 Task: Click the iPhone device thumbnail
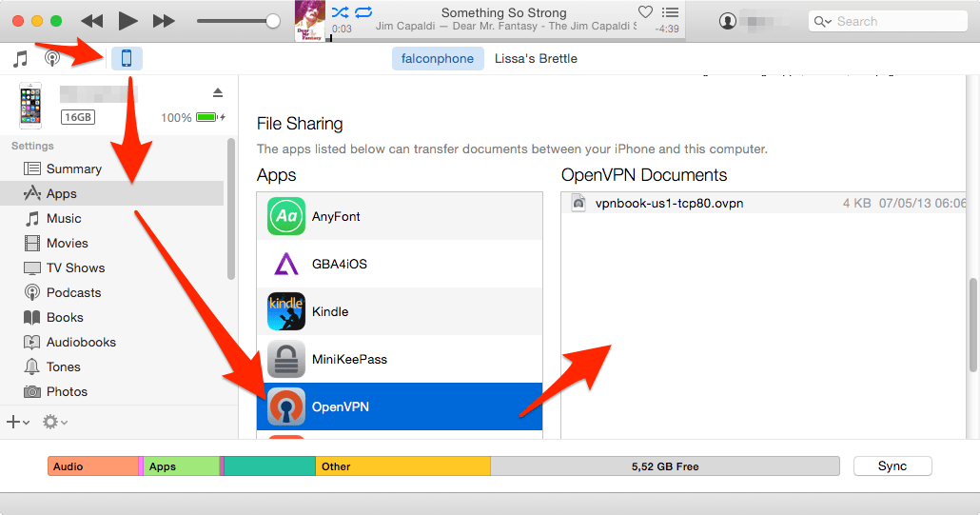coord(30,106)
